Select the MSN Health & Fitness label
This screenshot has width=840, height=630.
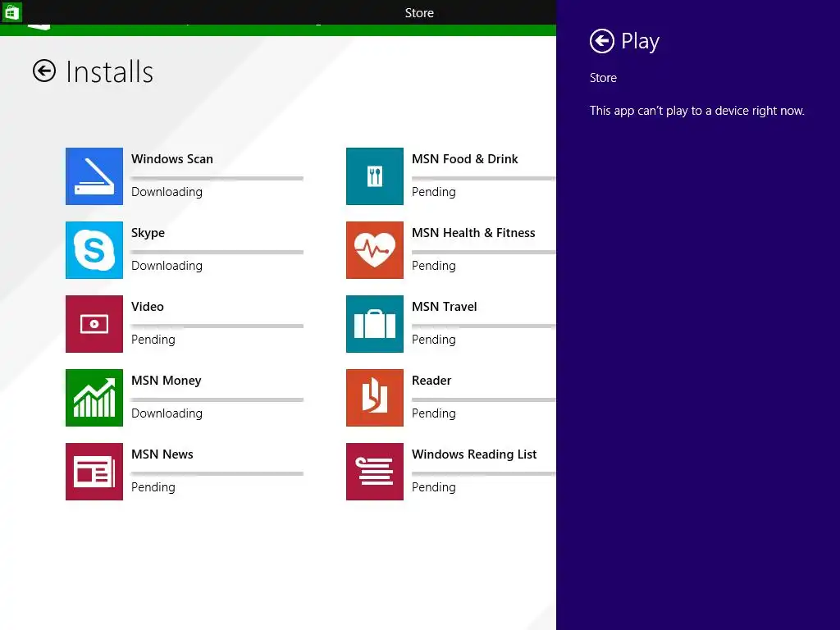(x=473, y=233)
